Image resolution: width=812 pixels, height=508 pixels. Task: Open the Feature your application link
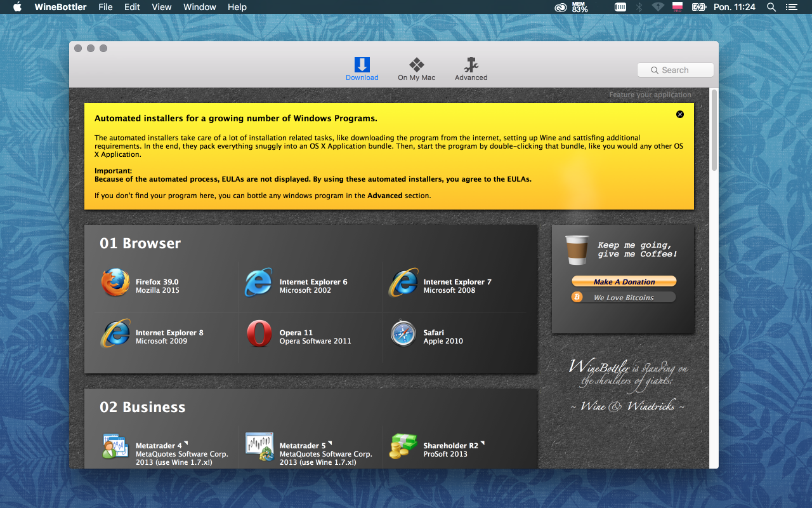(x=650, y=95)
